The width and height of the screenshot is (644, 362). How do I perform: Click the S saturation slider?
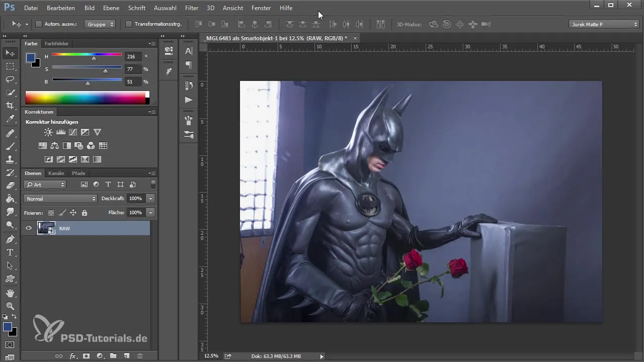[x=87, y=67]
